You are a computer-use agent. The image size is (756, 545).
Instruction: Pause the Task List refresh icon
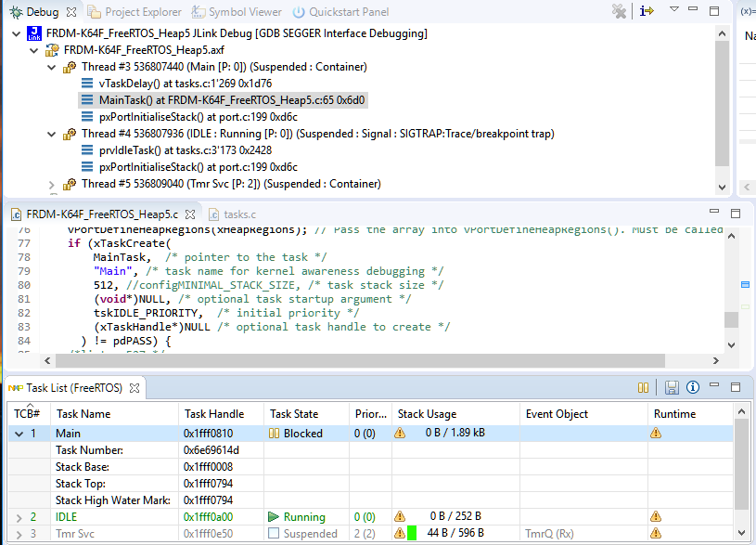click(x=643, y=388)
